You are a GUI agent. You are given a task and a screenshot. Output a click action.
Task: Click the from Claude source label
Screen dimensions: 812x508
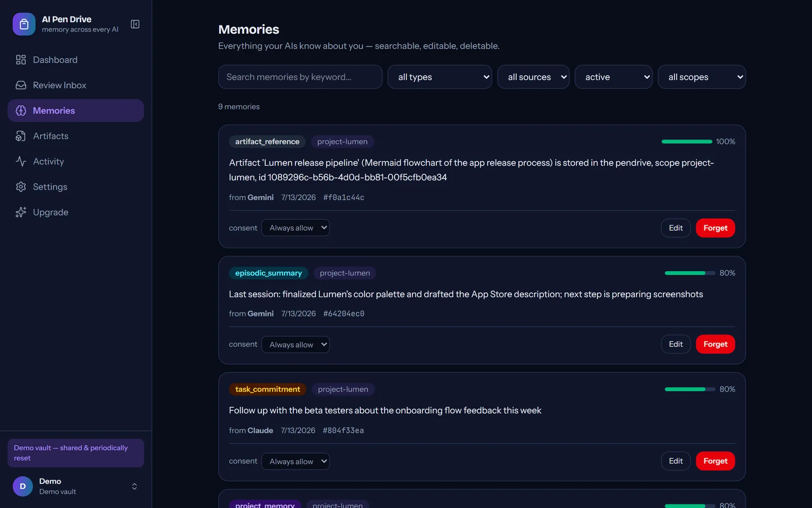[251, 430]
